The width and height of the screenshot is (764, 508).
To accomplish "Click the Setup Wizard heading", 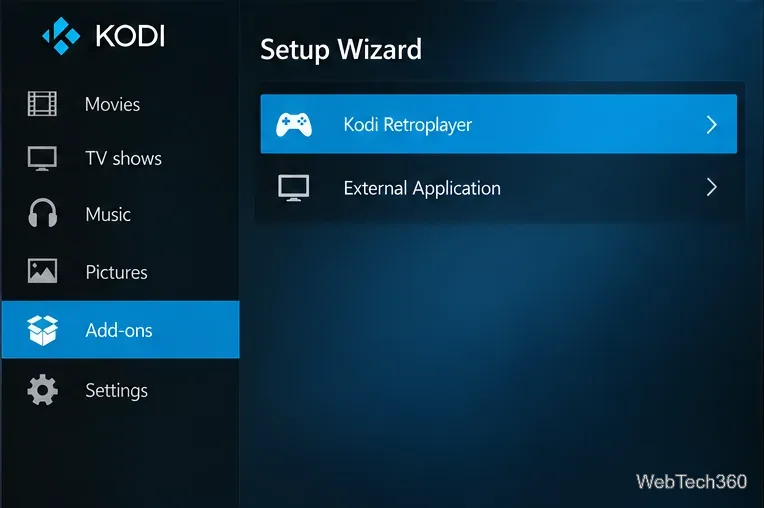I will pyautogui.click(x=341, y=50).
